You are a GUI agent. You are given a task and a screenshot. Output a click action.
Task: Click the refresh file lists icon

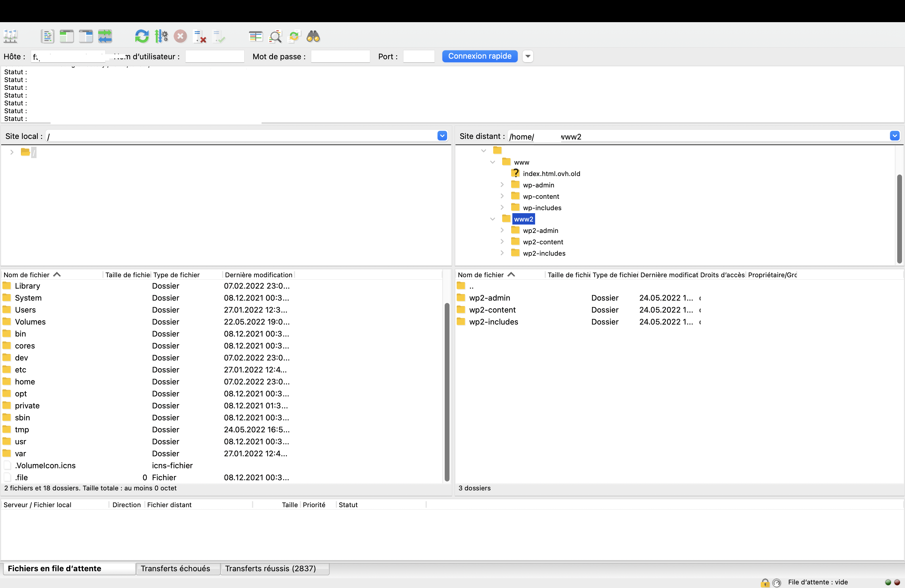point(142,37)
